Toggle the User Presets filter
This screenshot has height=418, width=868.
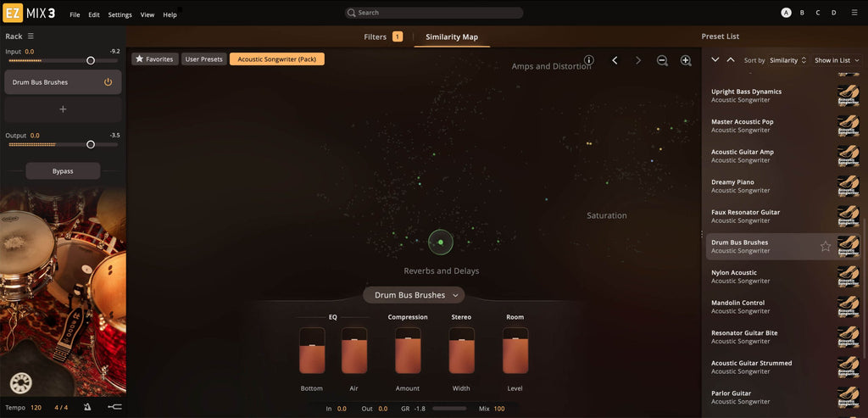coord(203,59)
